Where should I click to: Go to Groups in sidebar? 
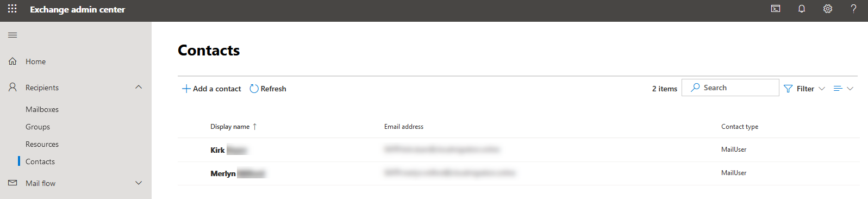38,127
